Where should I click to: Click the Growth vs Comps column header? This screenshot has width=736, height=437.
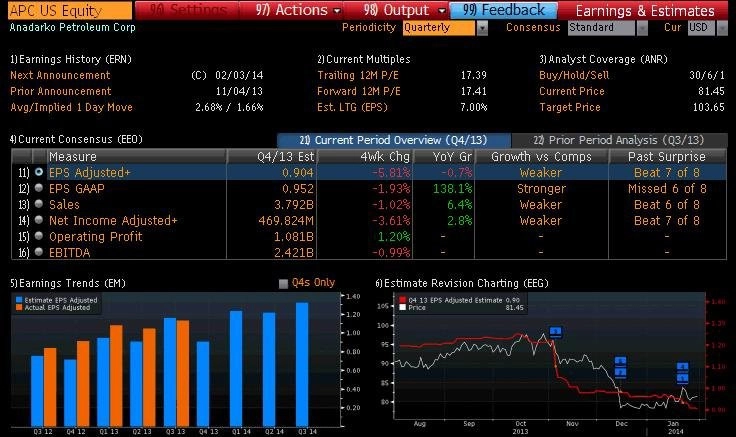click(x=541, y=156)
